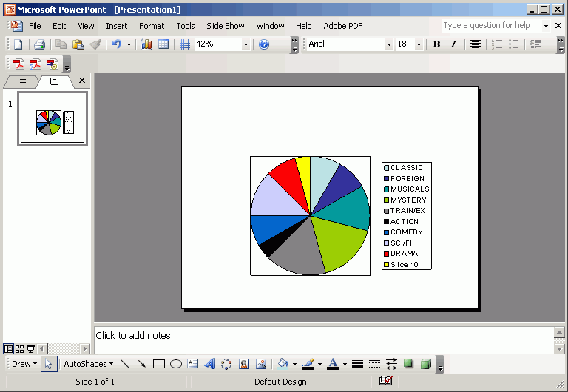
Task: Select the Rectangle drawing tool
Action: pyautogui.click(x=158, y=364)
